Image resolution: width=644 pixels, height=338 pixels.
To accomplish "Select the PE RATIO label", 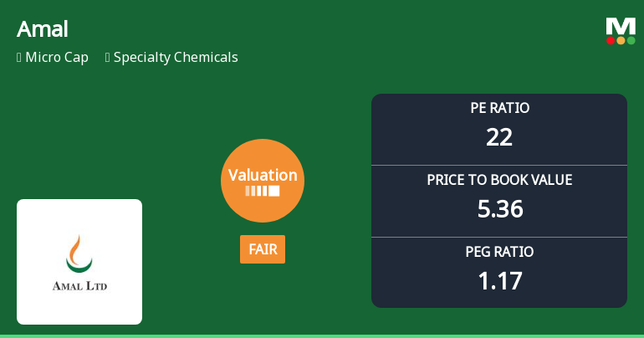I will [x=499, y=108].
